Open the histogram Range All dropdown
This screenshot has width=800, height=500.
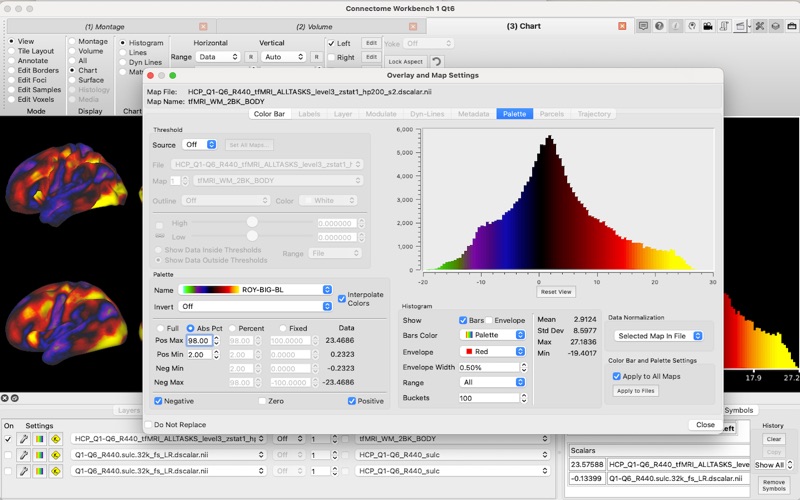(x=492, y=382)
